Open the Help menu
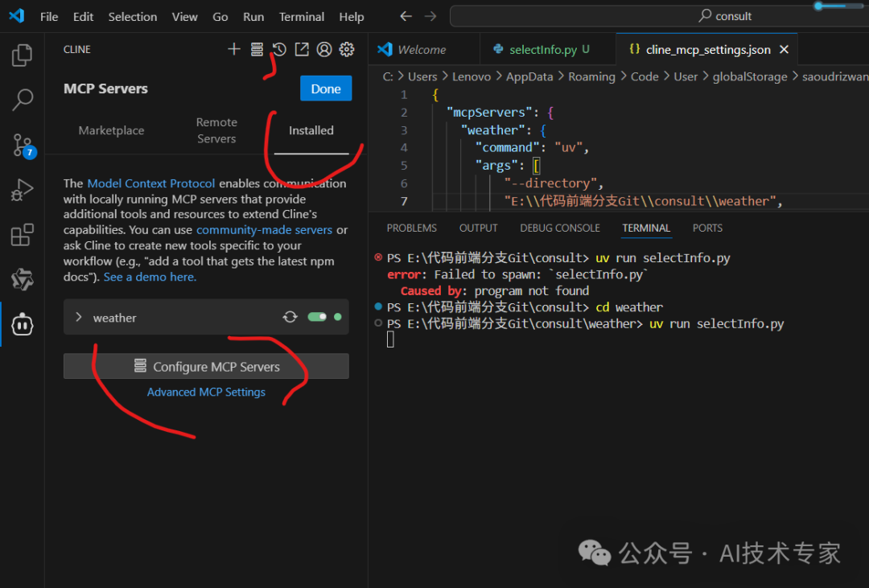 352,17
